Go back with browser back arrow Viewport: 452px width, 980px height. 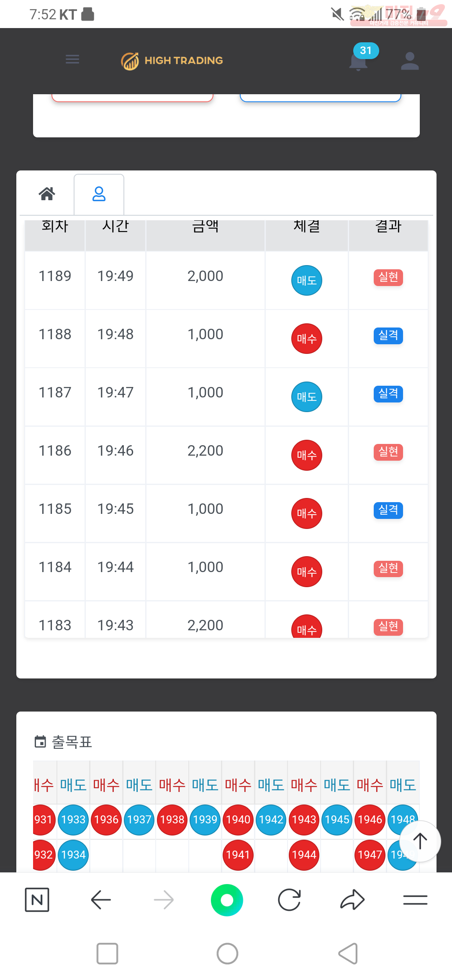pyautogui.click(x=101, y=900)
